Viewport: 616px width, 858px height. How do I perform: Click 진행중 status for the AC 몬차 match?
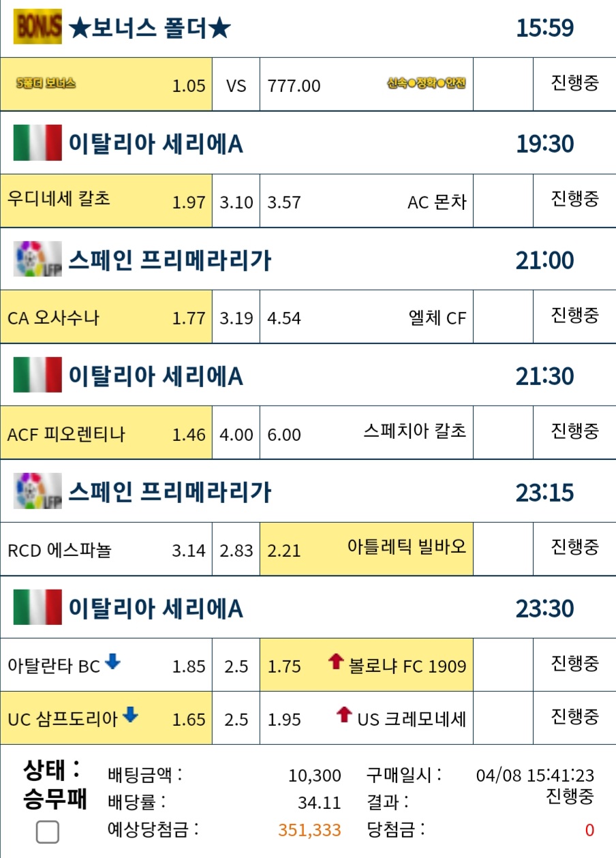pos(574,199)
